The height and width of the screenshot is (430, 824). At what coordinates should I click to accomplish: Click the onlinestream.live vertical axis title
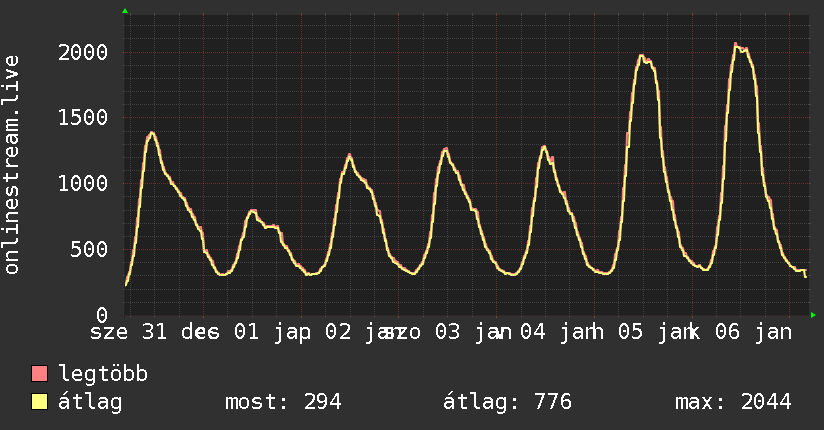[x=12, y=165]
